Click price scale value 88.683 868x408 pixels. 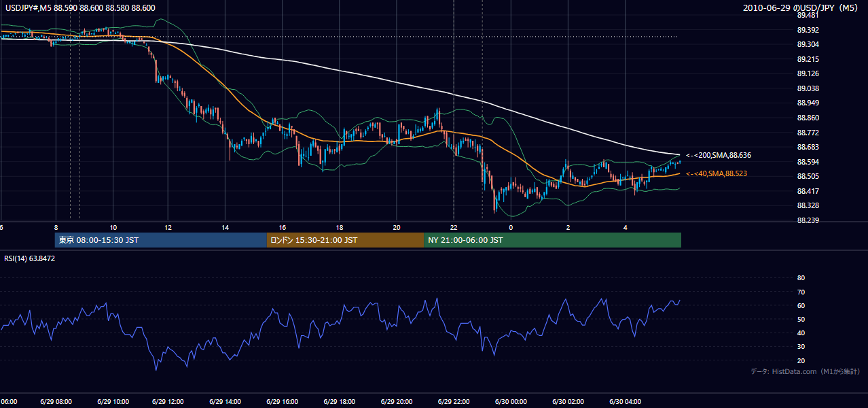[807, 148]
